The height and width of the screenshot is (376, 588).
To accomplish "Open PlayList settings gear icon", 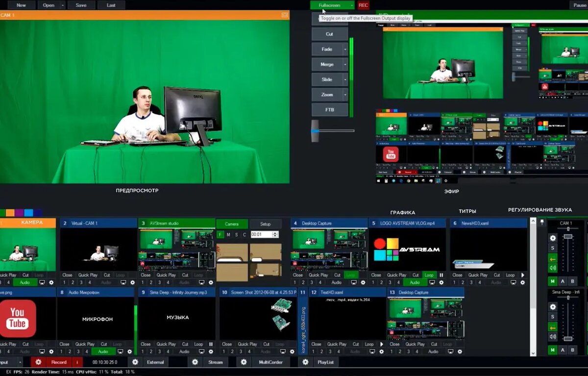I will coord(305,362).
